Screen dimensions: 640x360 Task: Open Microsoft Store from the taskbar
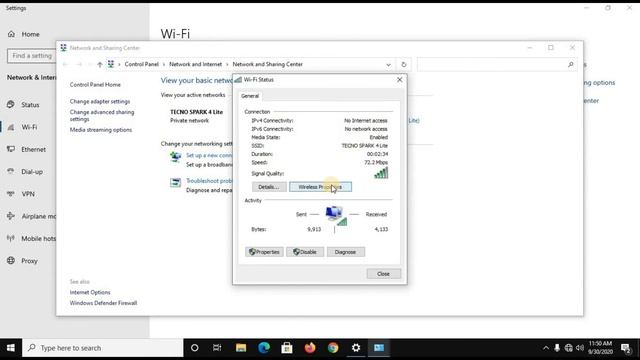click(x=287, y=348)
